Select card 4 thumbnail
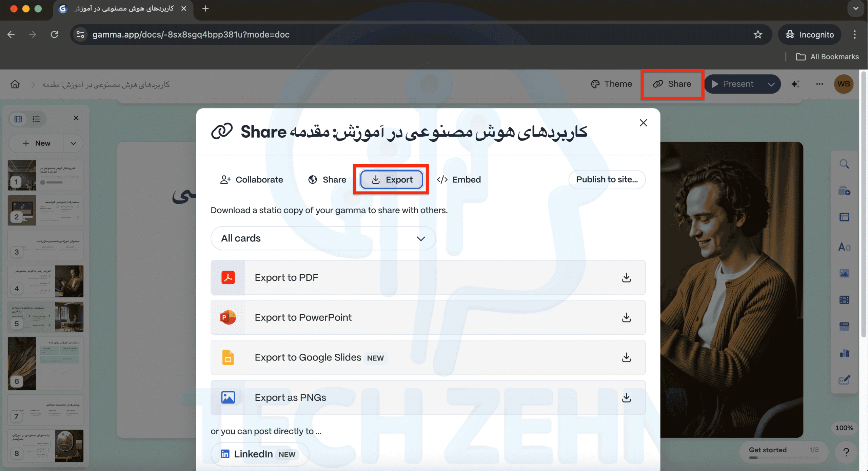The height and width of the screenshot is (471, 868). 45,281
